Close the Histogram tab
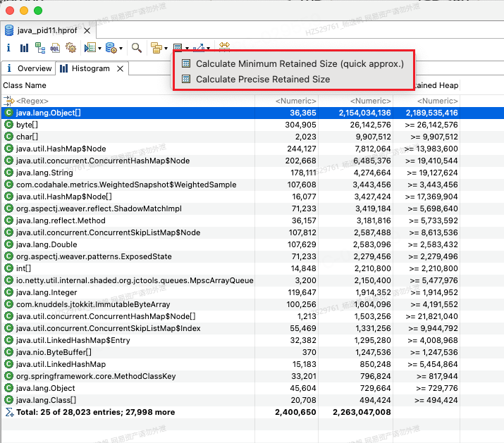 click(121, 69)
